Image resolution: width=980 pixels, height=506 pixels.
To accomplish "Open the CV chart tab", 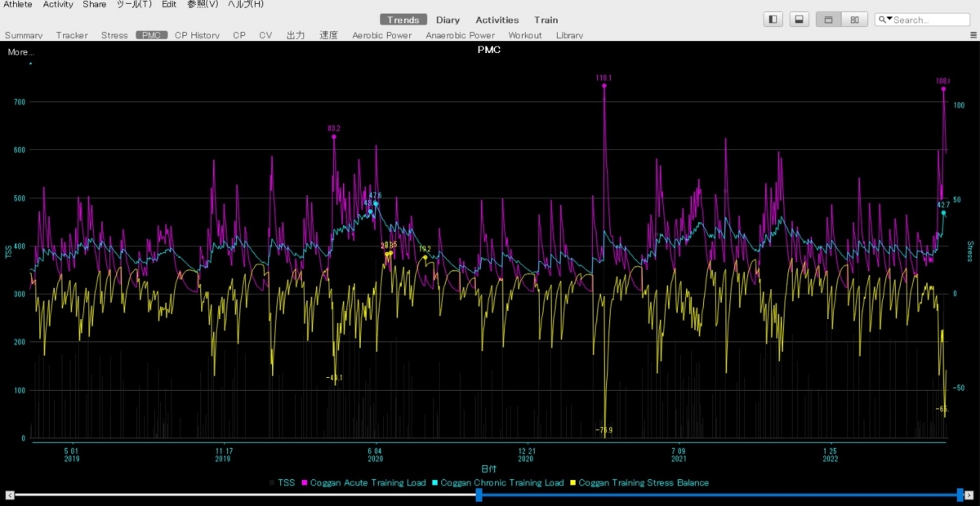I will [x=265, y=35].
